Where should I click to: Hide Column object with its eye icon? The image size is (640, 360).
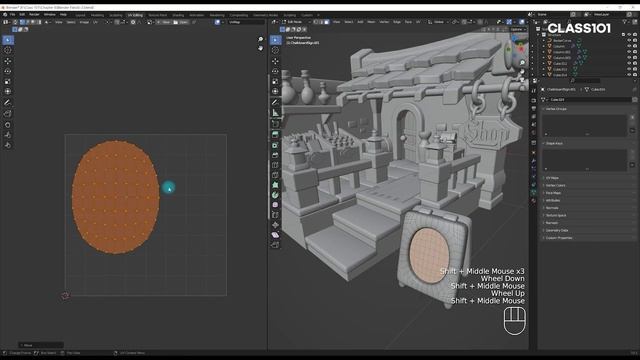(x=629, y=46)
